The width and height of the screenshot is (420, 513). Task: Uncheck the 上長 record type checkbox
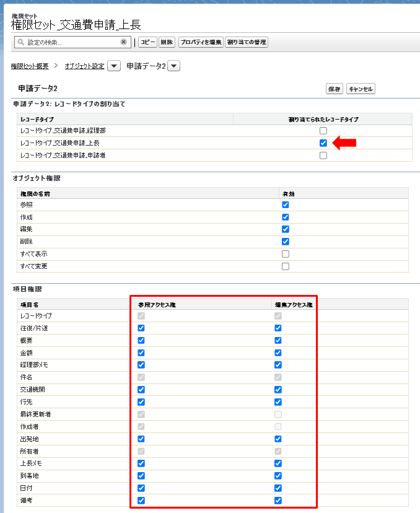click(323, 143)
